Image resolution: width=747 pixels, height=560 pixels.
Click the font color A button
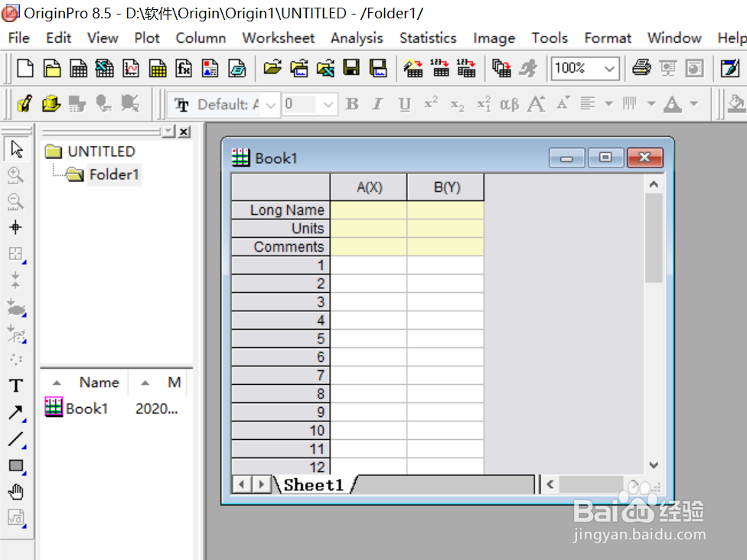pos(673,104)
